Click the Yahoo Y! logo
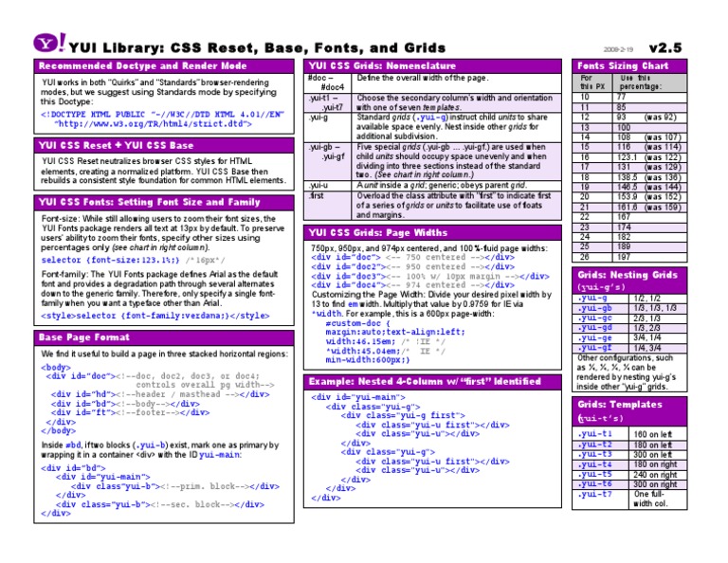Image resolution: width=728 pixels, height=563 pixels. click(49, 43)
